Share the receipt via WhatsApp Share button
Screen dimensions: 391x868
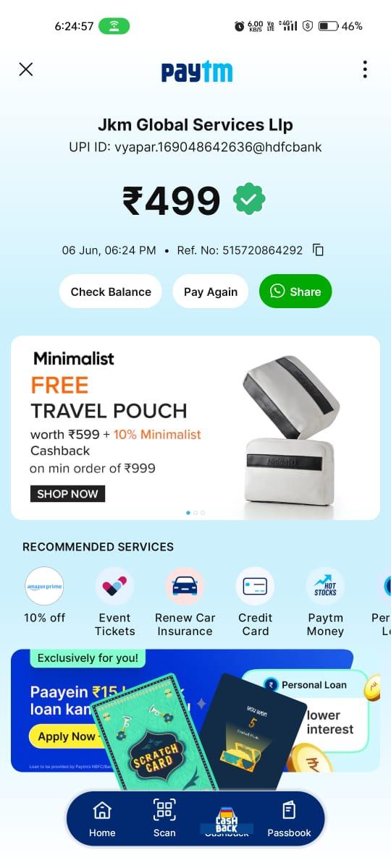click(295, 292)
